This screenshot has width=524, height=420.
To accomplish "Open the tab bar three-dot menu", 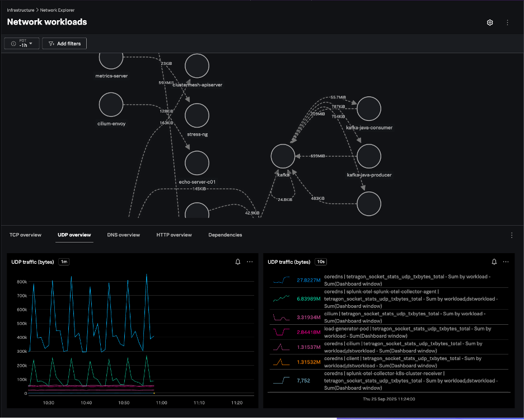I will tap(511, 235).
